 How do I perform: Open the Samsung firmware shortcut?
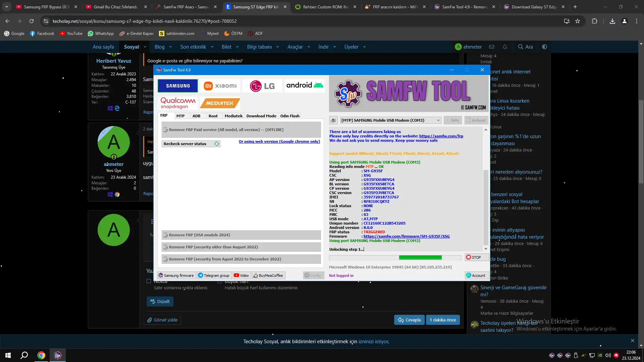pyautogui.click(x=176, y=276)
